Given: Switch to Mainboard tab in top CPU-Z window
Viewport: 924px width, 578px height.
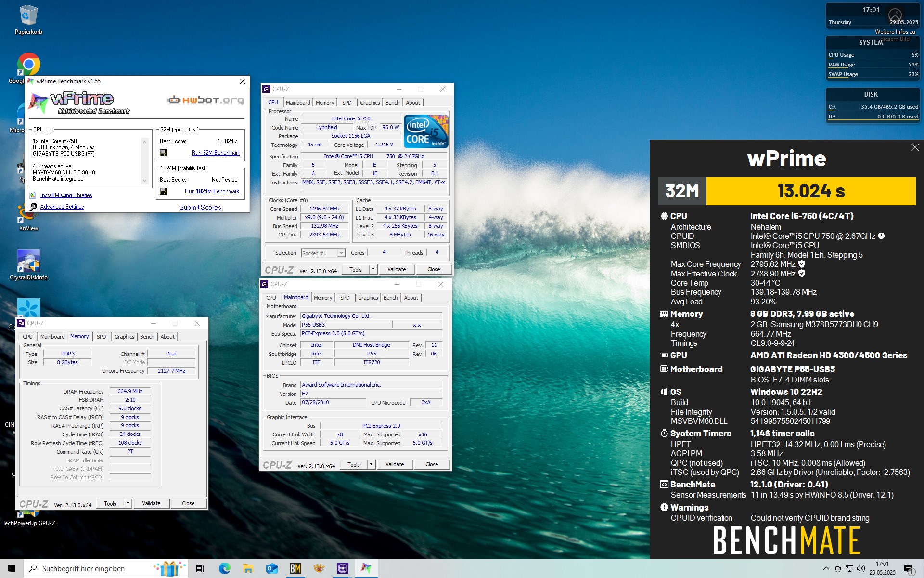Looking at the screenshot, I should click(x=298, y=103).
